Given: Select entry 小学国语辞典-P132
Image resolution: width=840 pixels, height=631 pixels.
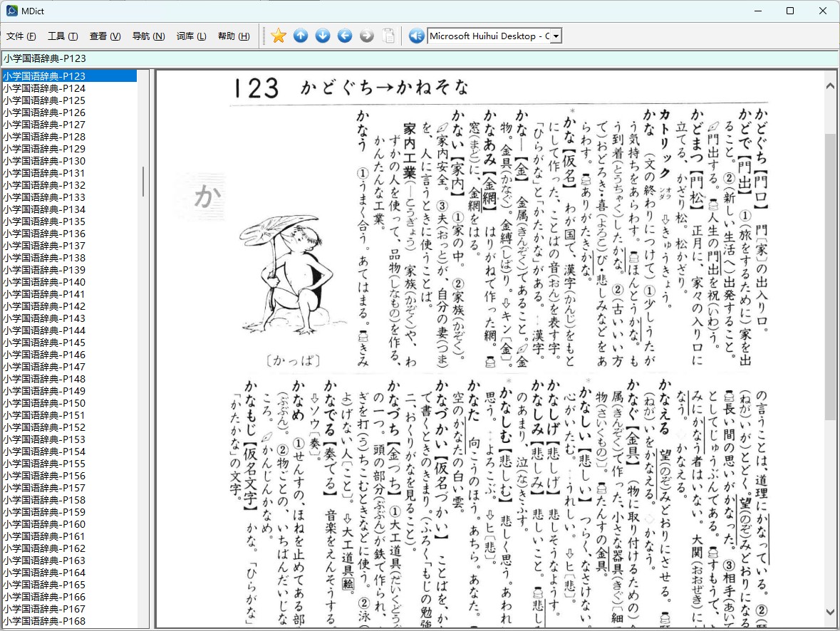Looking at the screenshot, I should [x=69, y=184].
